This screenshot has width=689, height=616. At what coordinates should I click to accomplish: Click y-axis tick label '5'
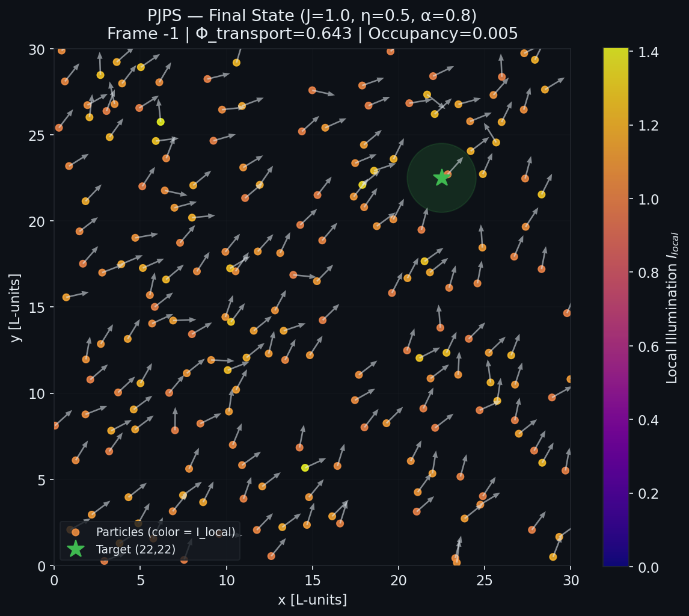click(x=41, y=480)
